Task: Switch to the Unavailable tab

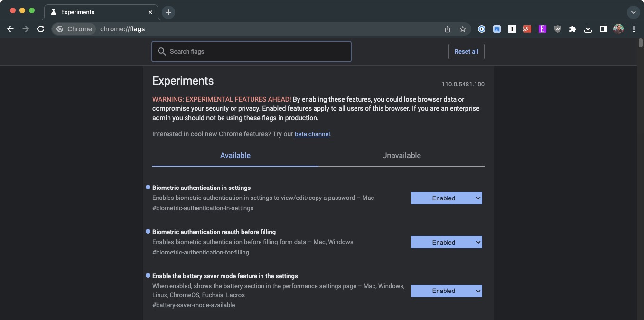Action: (x=401, y=156)
